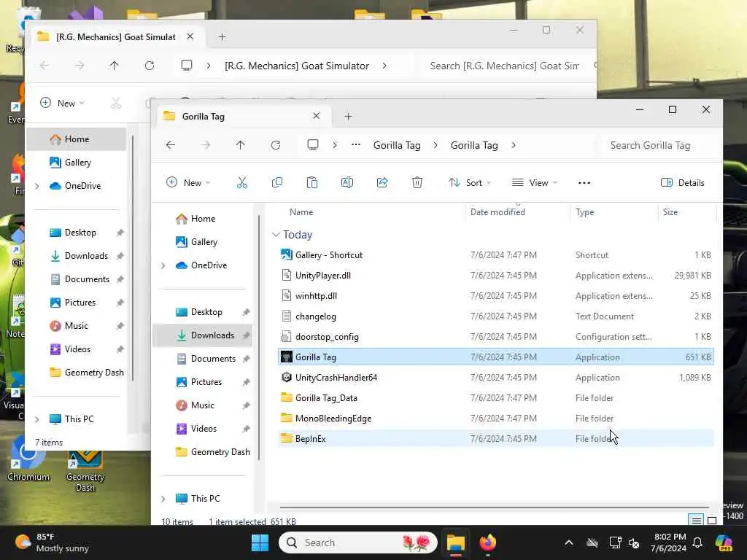
Task: Open Downloads in Gorilla Tag sidebar
Action: coord(204,335)
